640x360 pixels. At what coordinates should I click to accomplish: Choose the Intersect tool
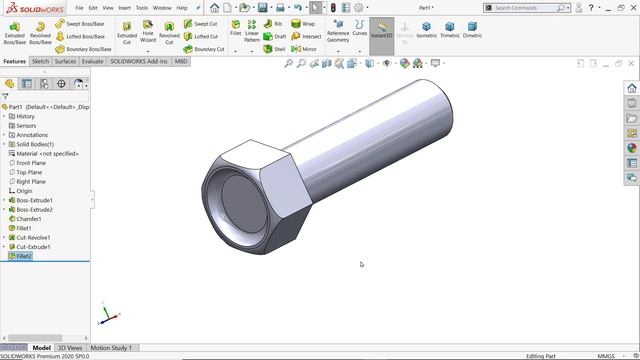(306, 36)
